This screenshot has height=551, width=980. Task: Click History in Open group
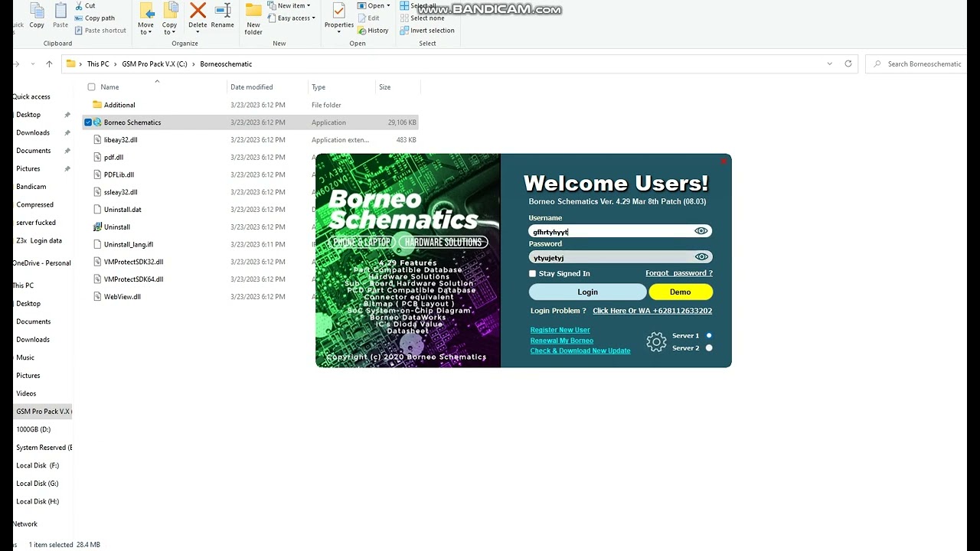coord(372,31)
